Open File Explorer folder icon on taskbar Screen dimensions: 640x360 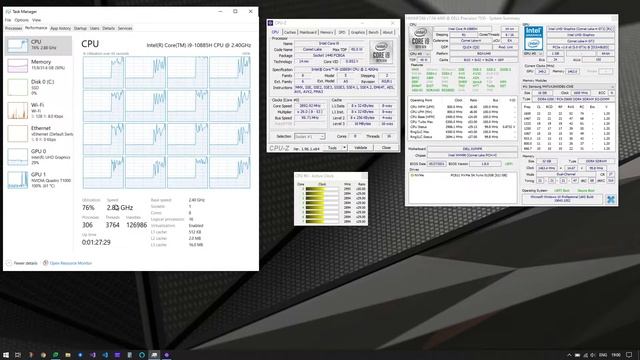click(x=68, y=355)
